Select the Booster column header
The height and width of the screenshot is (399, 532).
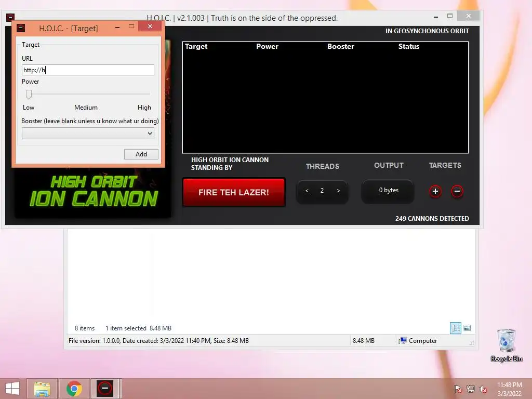(x=341, y=46)
